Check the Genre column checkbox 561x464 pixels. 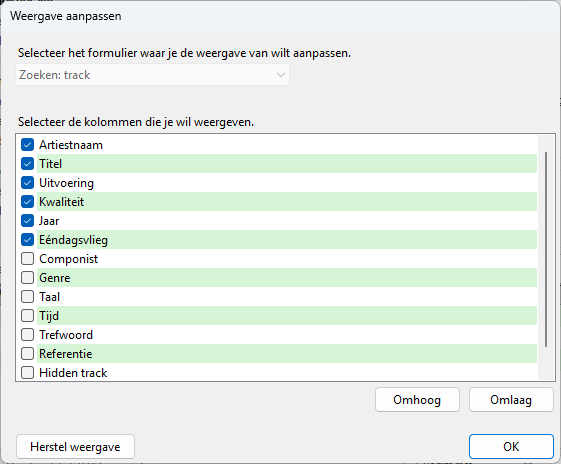[x=28, y=278]
